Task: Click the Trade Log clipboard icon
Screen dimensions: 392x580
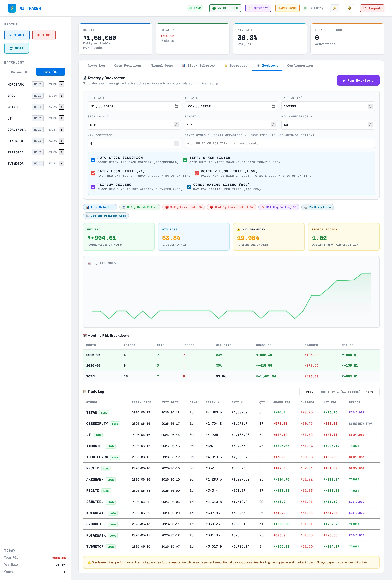Action: pyautogui.click(x=85, y=391)
